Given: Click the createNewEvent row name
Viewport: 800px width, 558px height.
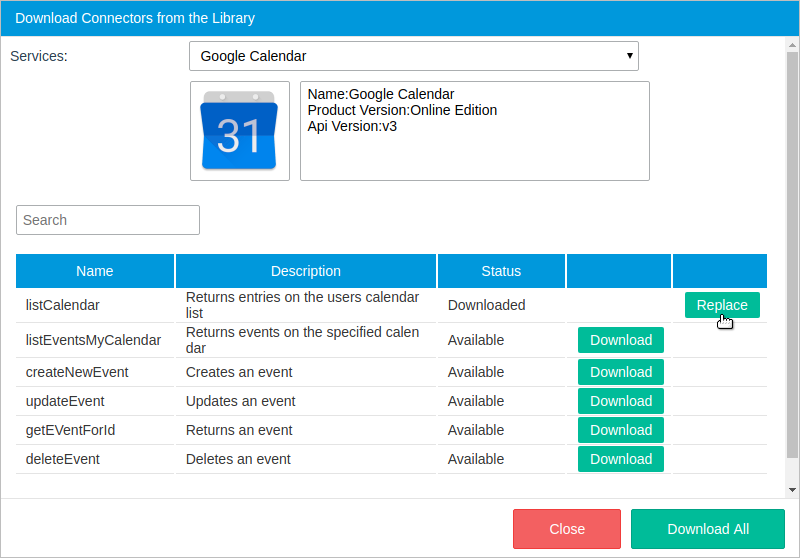Looking at the screenshot, I should 77,372.
